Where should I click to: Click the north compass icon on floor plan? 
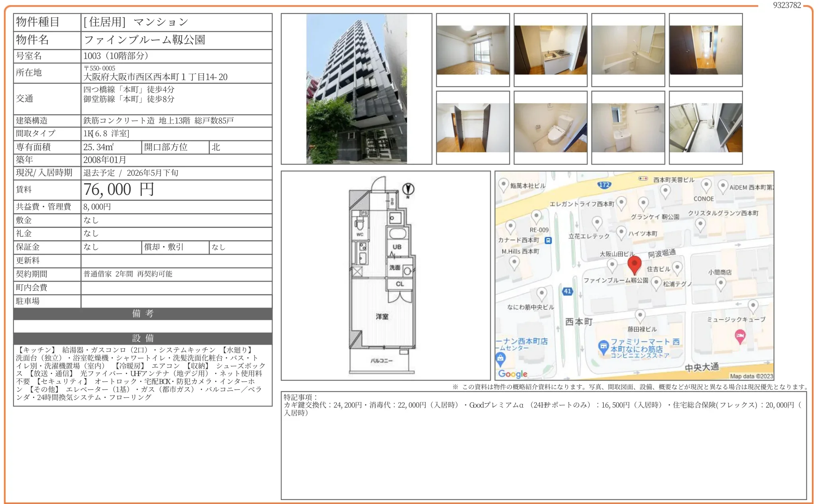point(408,189)
